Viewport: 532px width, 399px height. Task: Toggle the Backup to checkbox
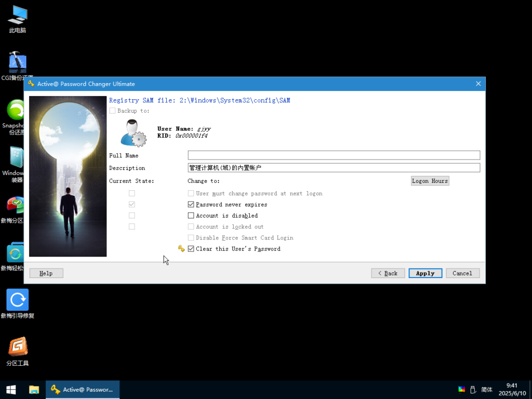click(112, 111)
